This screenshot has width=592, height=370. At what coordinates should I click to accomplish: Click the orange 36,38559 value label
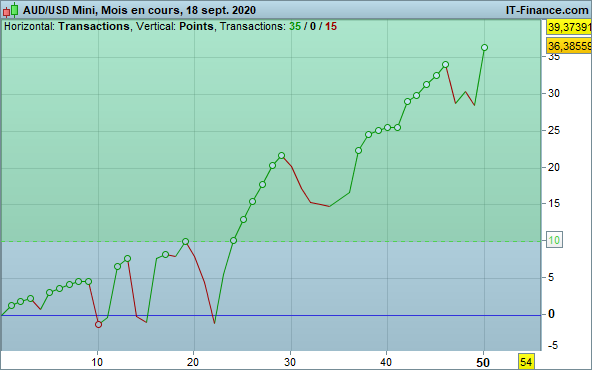[569, 46]
